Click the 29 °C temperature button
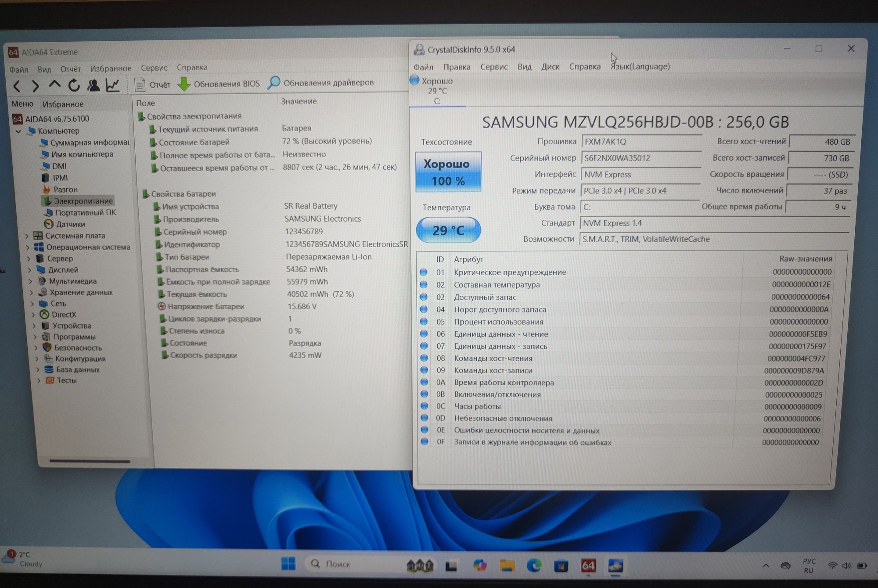 tap(448, 230)
